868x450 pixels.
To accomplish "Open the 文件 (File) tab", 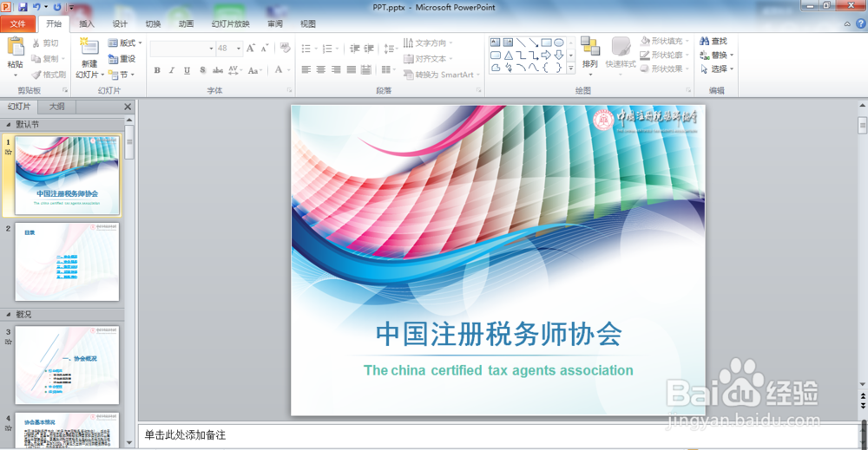I will click(17, 23).
